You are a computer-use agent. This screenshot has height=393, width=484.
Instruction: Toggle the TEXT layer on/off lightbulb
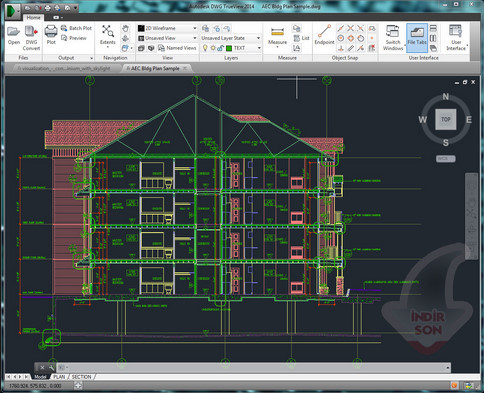(205, 48)
